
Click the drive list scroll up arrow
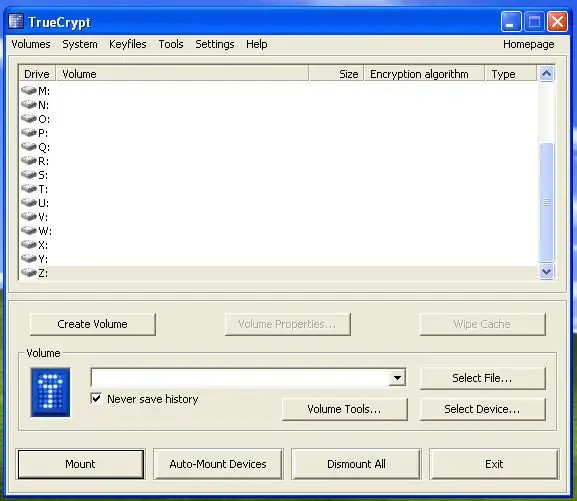tap(546, 74)
